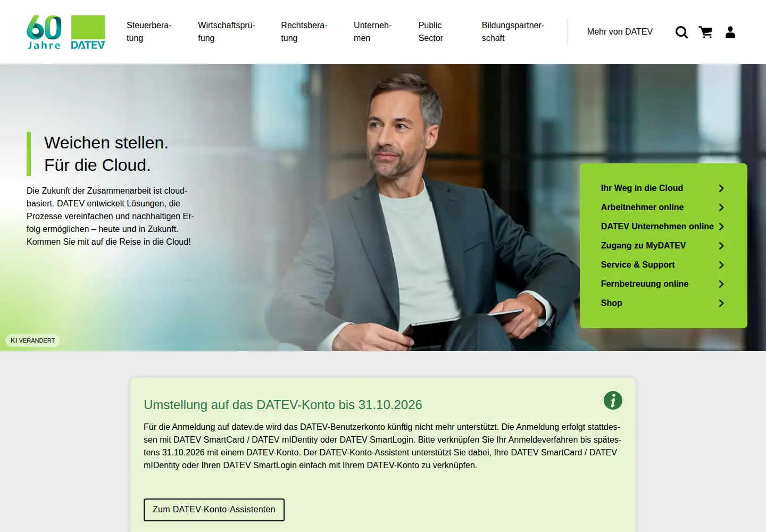Click chevron next to Zugang zu MyDATEV
766x532 pixels.
(x=721, y=246)
